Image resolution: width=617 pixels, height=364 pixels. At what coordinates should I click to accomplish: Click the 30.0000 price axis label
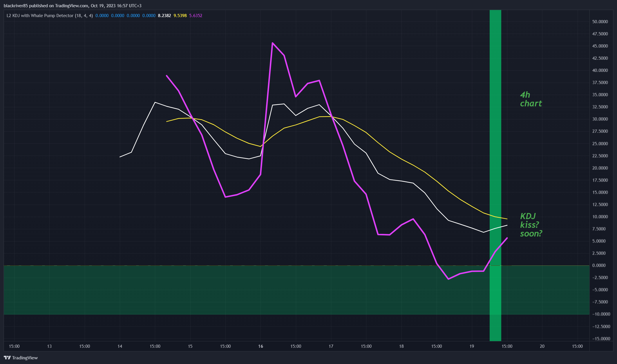[x=600, y=119]
